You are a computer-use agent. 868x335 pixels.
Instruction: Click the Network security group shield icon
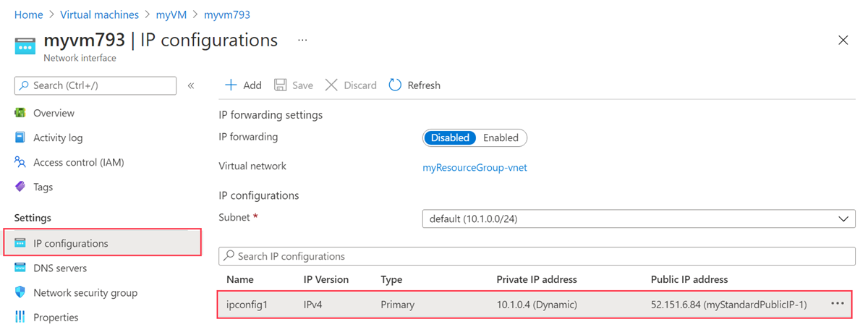20,292
